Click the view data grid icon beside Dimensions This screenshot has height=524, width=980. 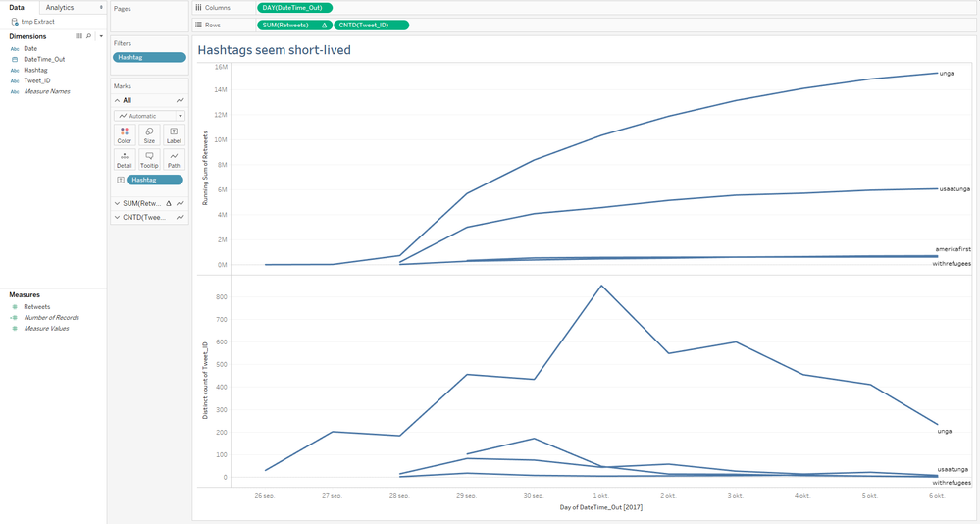(78, 36)
